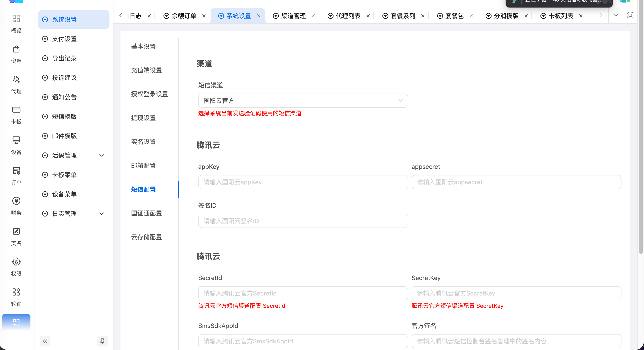Open the 权限 permissions section

tap(16, 267)
